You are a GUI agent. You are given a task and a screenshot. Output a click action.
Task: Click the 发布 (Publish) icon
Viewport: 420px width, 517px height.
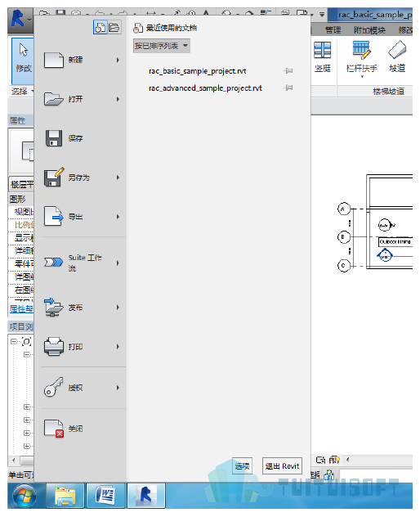pyautogui.click(x=54, y=307)
